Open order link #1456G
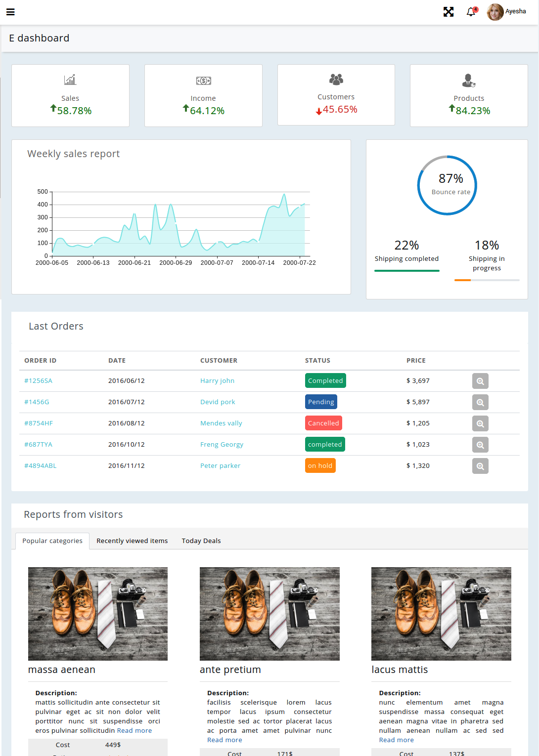The width and height of the screenshot is (539, 756). pyautogui.click(x=37, y=402)
